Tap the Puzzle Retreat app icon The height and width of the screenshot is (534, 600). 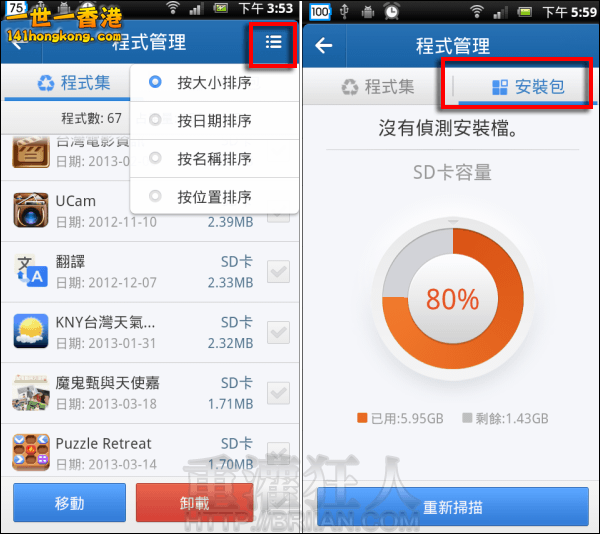[31, 453]
